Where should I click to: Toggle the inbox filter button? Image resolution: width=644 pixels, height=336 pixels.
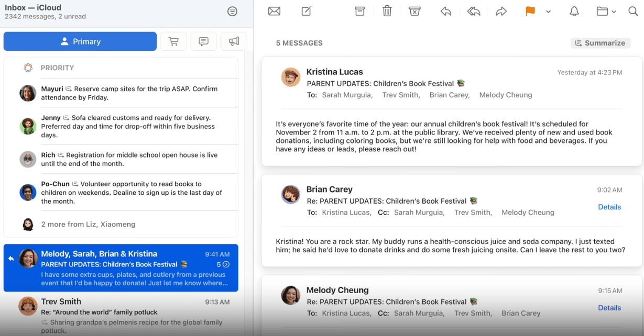point(233,12)
